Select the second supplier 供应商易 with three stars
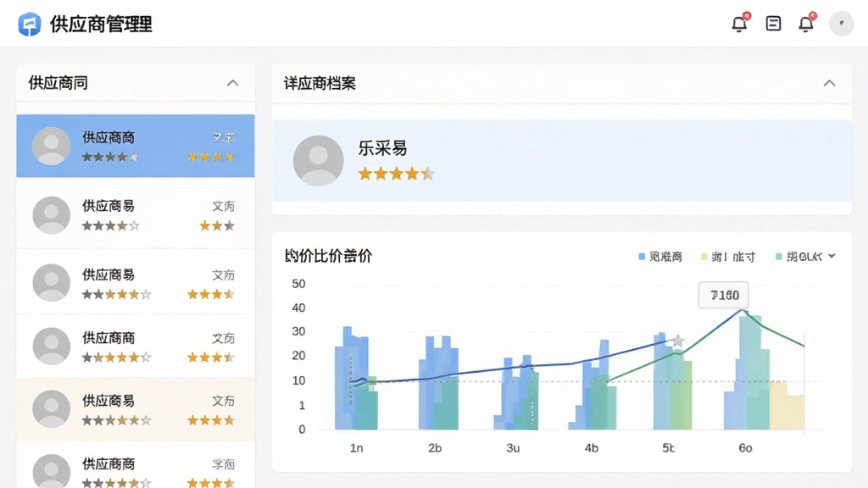The width and height of the screenshot is (868, 488). (136, 214)
